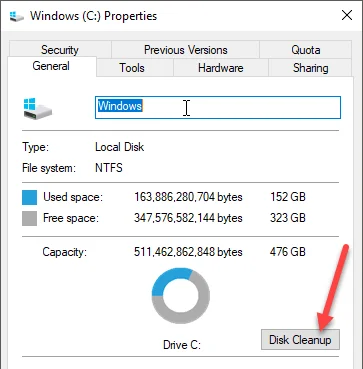The image size is (363, 369).
Task: Click the "Used space:" label
Action: pyautogui.click(x=73, y=198)
